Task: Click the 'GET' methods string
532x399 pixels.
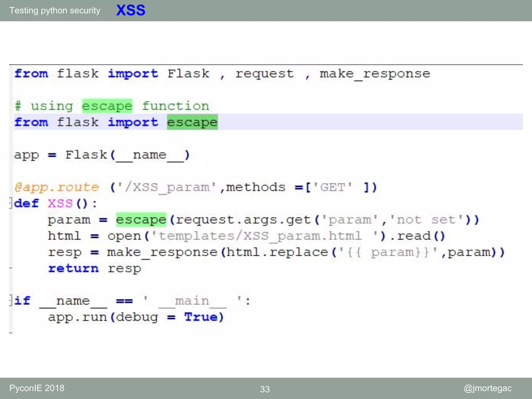Action: click(x=333, y=187)
